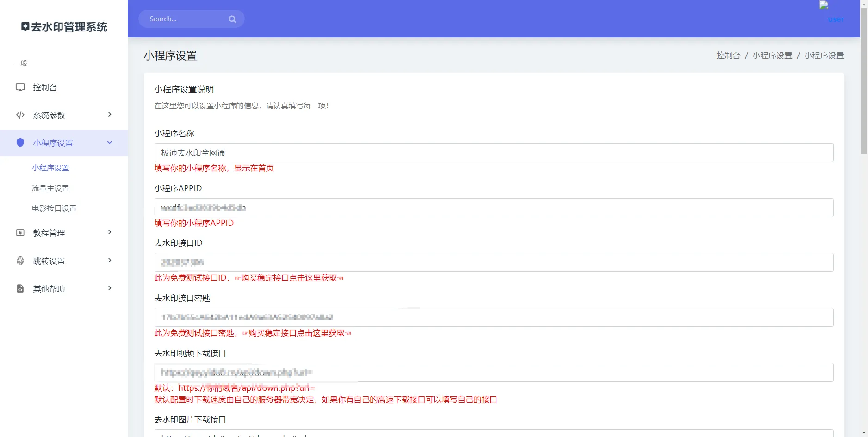Viewport: 868px width, 437px height.
Task: Open the 控制台 monitor icon in sidebar
Action: pyautogui.click(x=20, y=87)
